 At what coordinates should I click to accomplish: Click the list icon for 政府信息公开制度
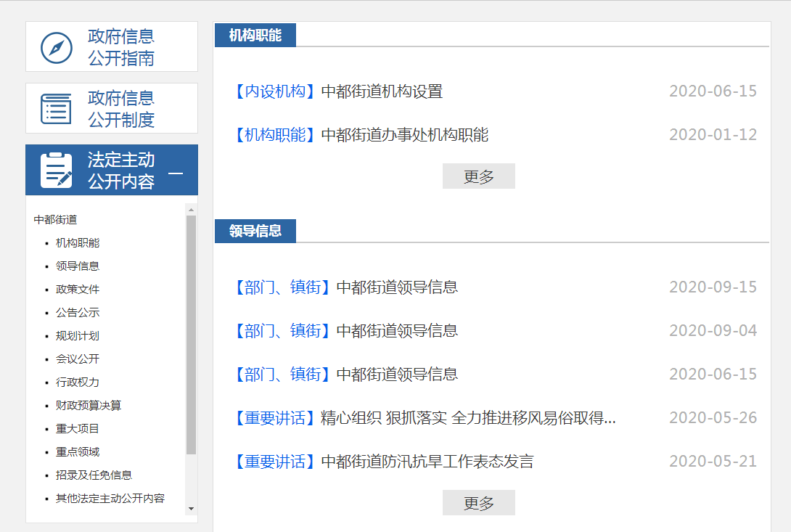pyautogui.click(x=56, y=109)
